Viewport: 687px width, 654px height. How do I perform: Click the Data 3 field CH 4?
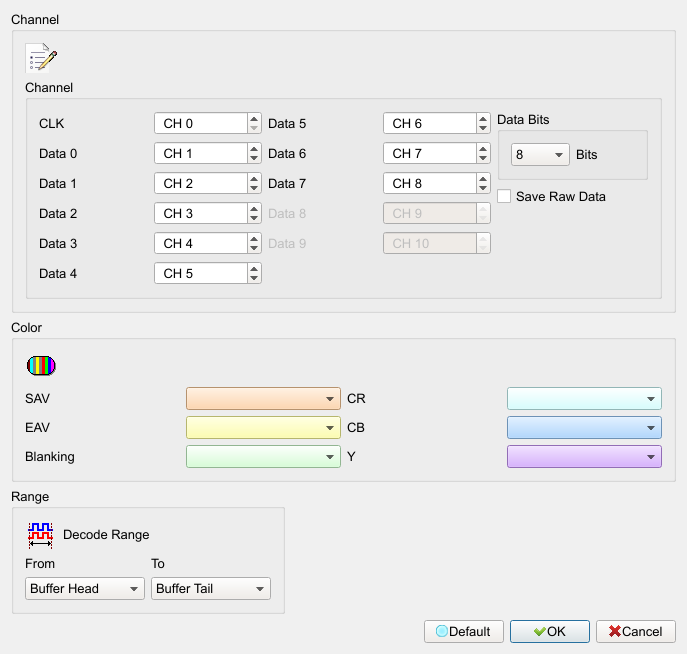pyautogui.click(x=201, y=244)
